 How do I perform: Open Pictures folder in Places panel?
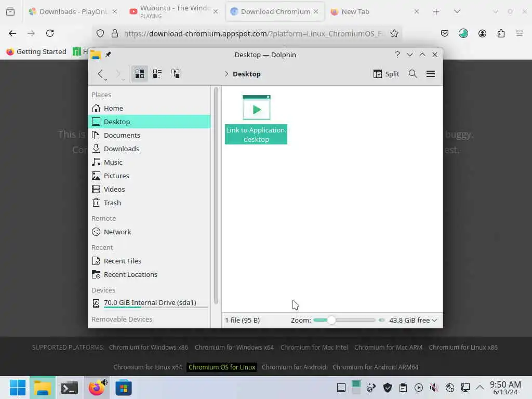(149, 176)
